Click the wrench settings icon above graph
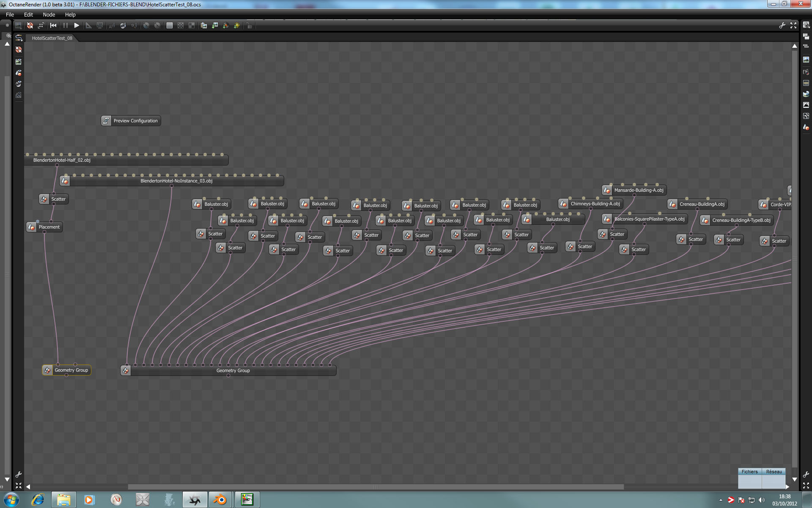 point(782,25)
